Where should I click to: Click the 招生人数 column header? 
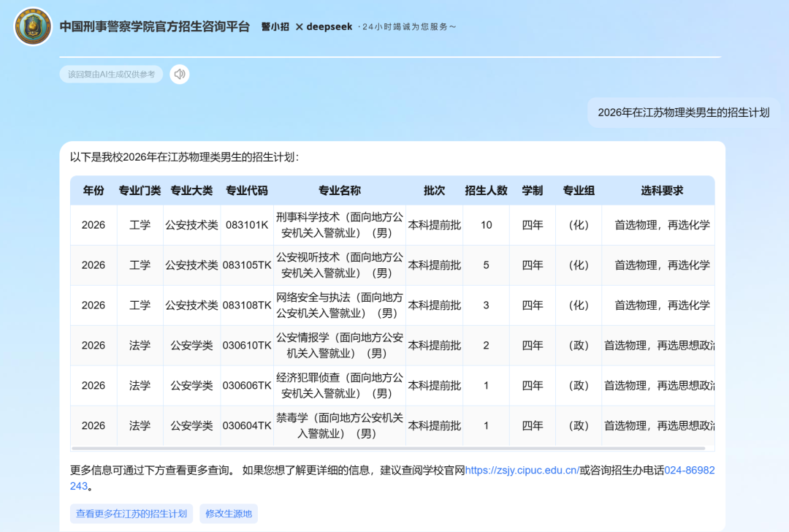486,190
